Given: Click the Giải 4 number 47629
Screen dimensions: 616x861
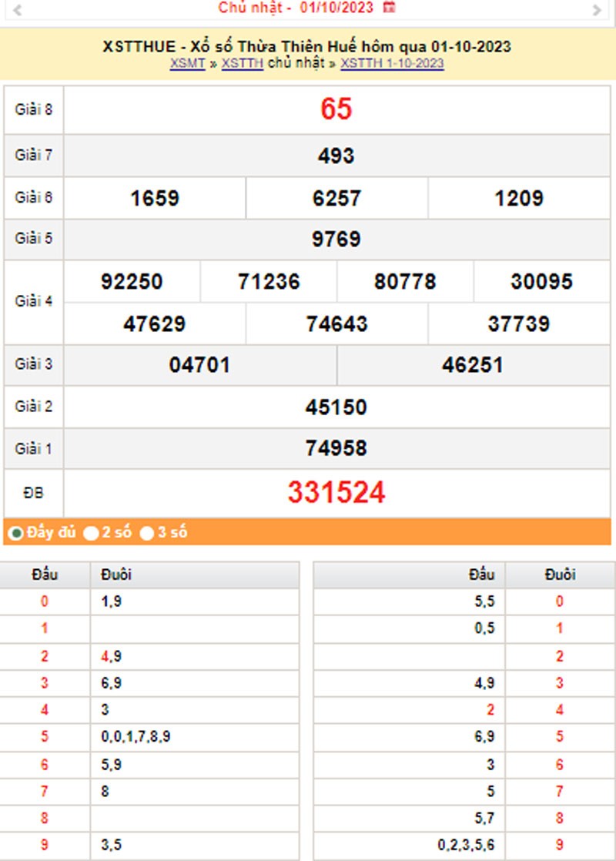Looking at the screenshot, I should click(155, 324).
